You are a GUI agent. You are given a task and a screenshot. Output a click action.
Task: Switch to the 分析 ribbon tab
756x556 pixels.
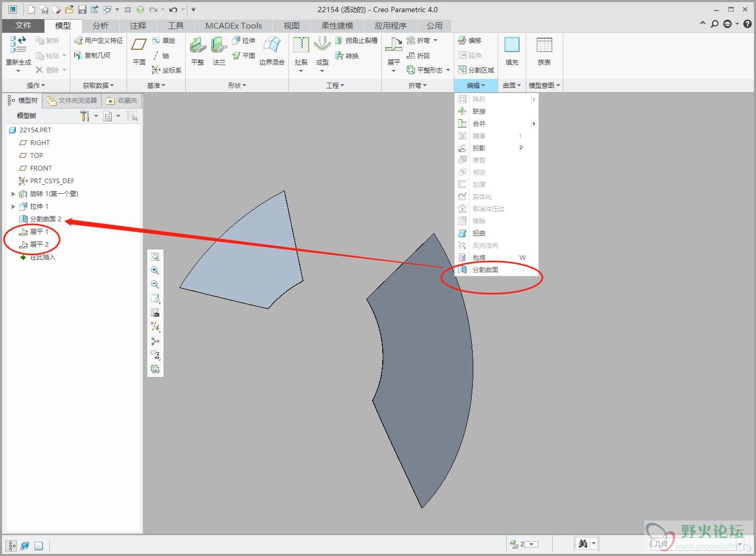100,25
